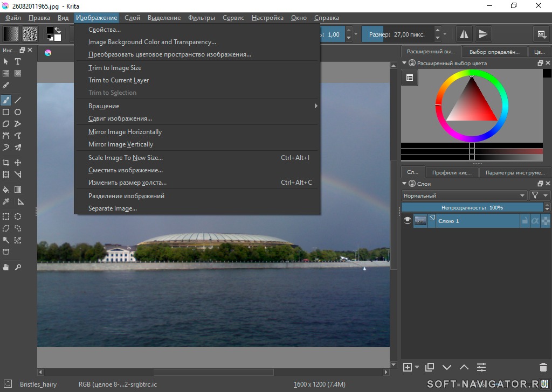Delete layer with the trash icon
Screen dimensions: 552x392
click(543, 367)
